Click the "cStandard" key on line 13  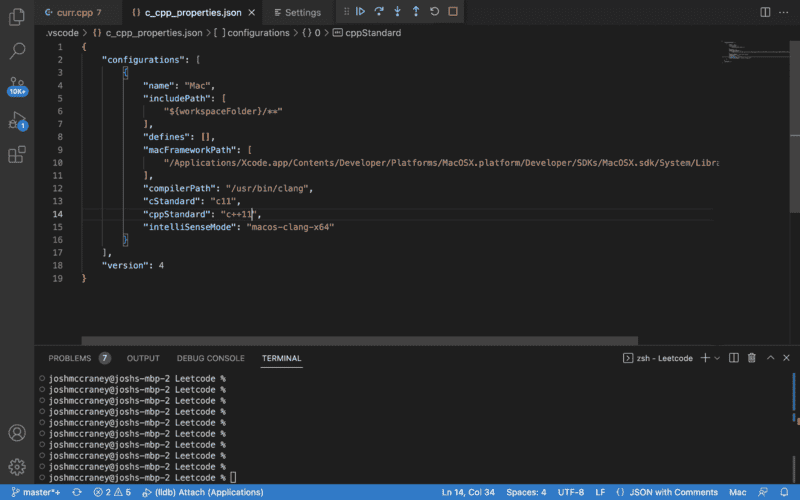(172, 202)
